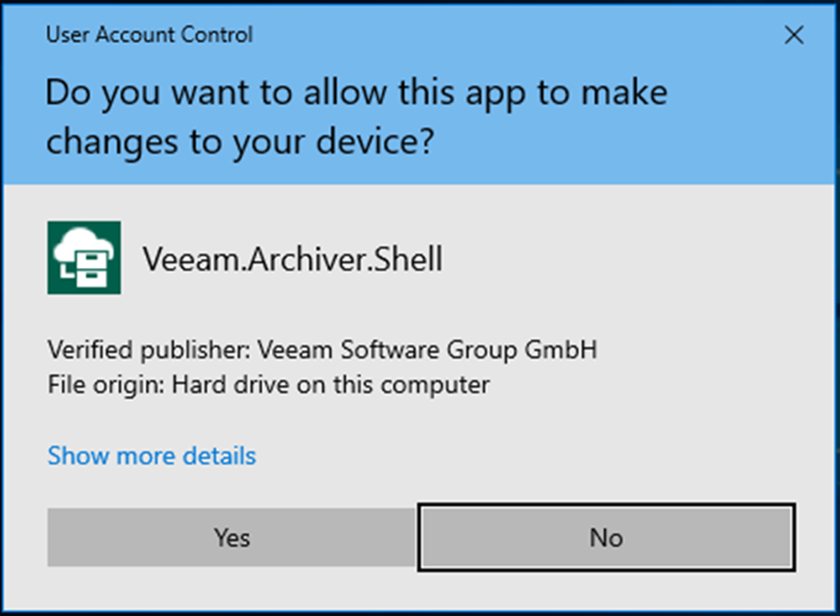The height and width of the screenshot is (616, 840).
Task: Click the word 'Archiver' in the app name
Action: point(306,259)
